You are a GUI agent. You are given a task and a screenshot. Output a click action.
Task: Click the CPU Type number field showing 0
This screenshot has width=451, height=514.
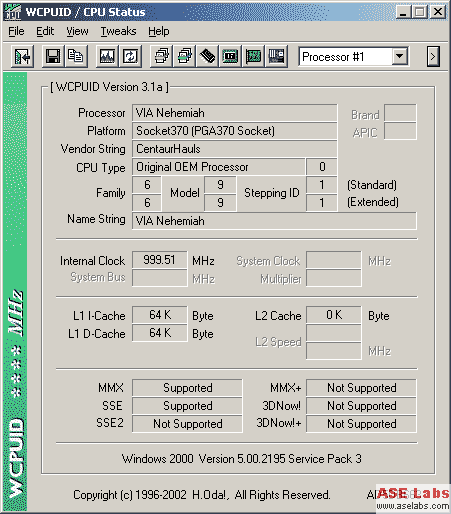(x=322, y=167)
